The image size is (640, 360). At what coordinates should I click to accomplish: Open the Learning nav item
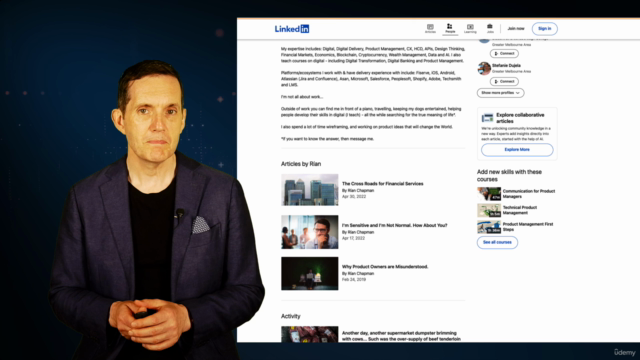(x=470, y=29)
